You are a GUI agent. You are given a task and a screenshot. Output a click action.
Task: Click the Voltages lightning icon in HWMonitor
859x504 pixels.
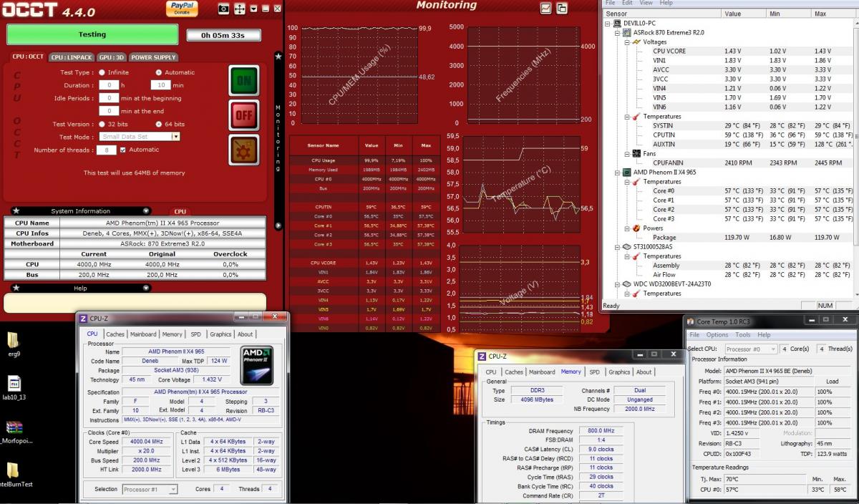(636, 42)
